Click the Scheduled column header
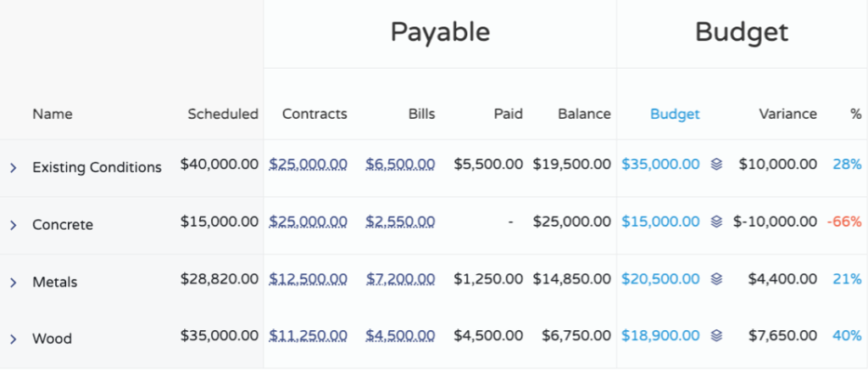Viewport: 868px width, 370px height. [x=223, y=114]
